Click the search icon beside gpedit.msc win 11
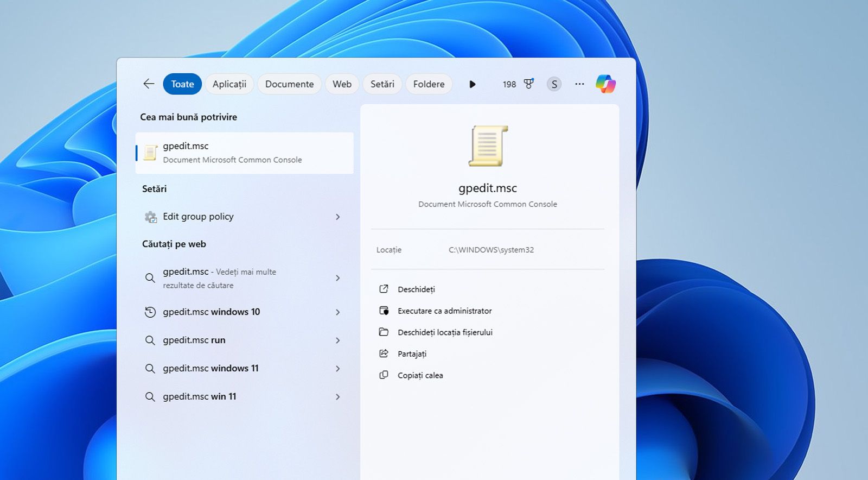The width and height of the screenshot is (868, 480). tap(150, 397)
